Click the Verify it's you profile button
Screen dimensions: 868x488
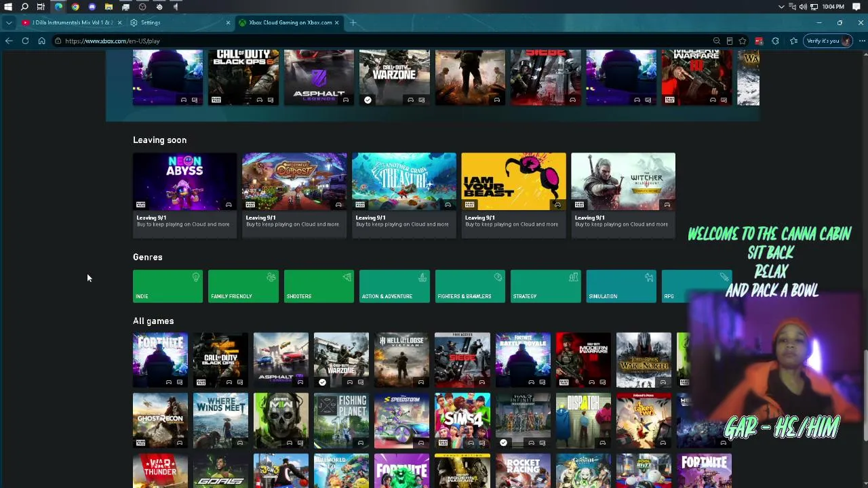coord(828,41)
